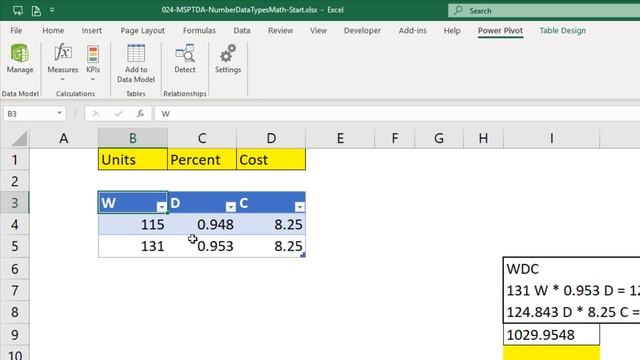Expand the Name Box dropdown

59,113
